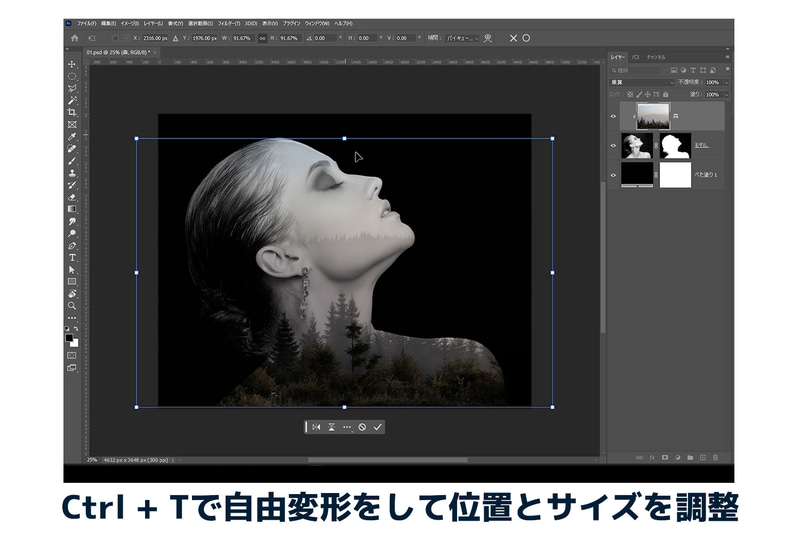This screenshot has height=533, width=800.
Task: Select the Dodge tool
Action: tap(72, 234)
